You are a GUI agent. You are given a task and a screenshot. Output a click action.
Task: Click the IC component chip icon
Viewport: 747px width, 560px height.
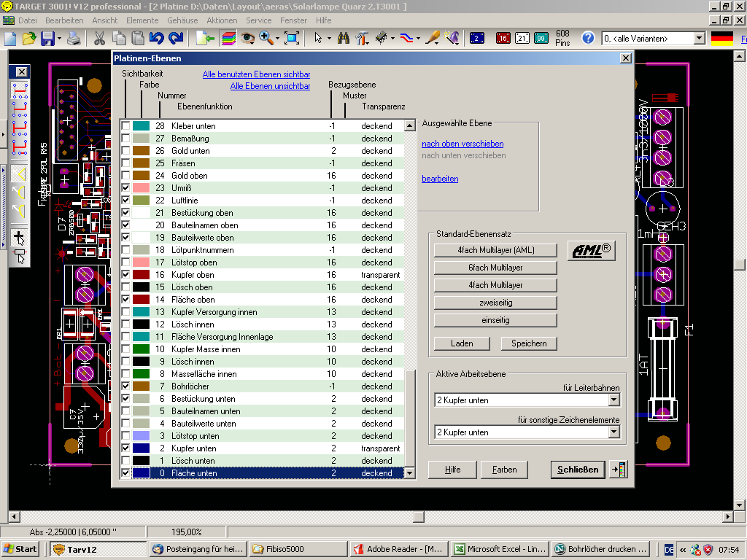point(381,38)
